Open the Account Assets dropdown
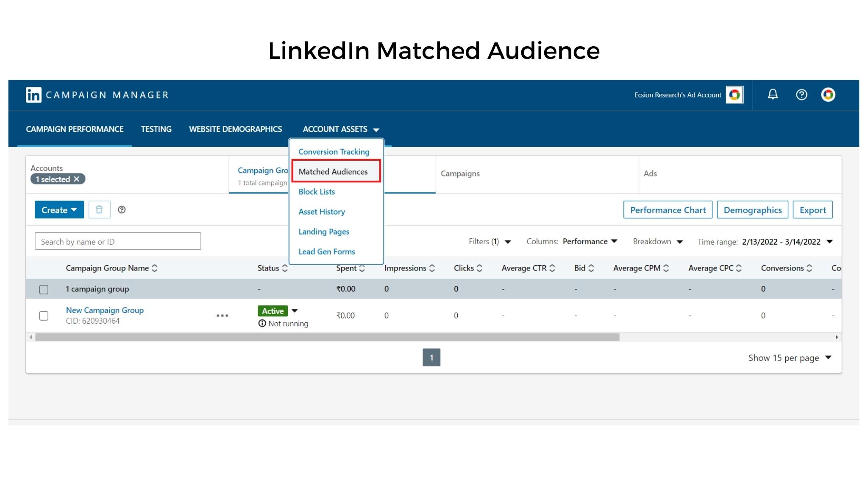Viewport: 868px width, 492px height. (341, 129)
